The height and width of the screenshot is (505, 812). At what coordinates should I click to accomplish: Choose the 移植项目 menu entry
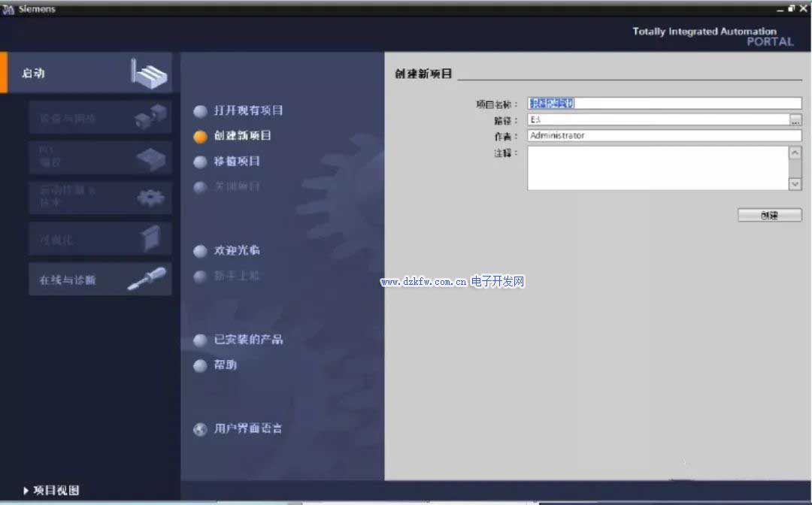(x=237, y=161)
